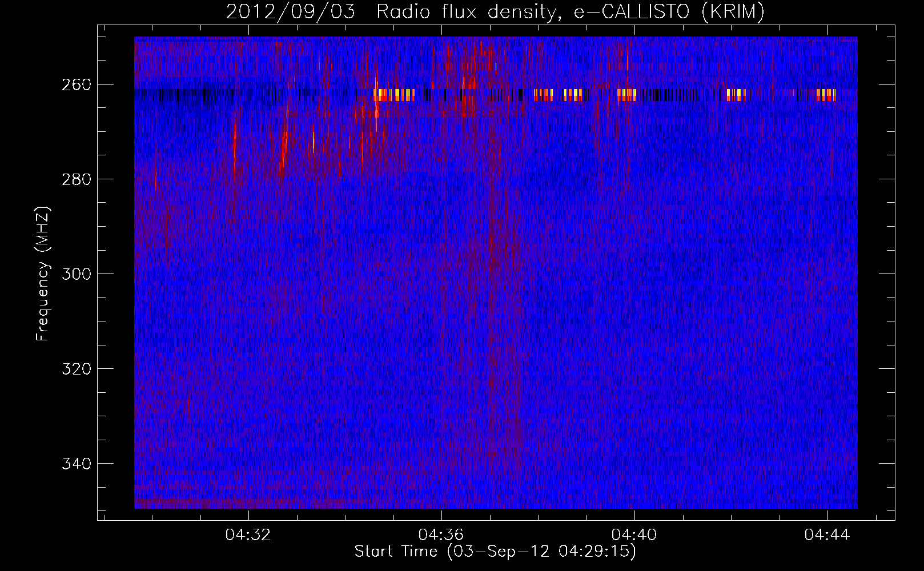924x571 pixels.
Task: Click the 280 frequency tick label
Action: tap(76, 179)
